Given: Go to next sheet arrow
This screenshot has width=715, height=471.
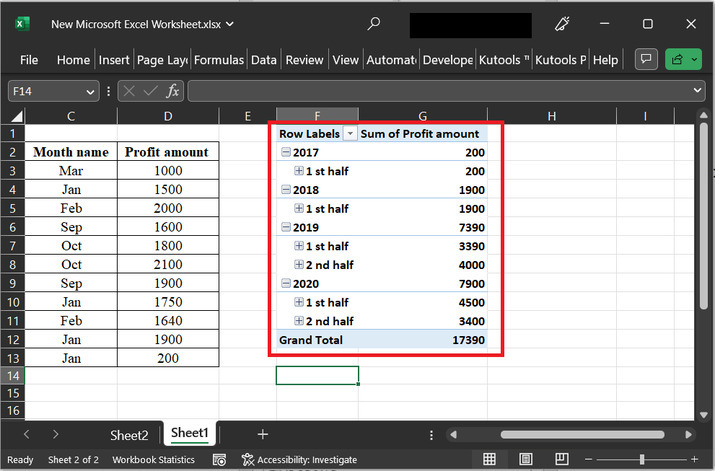Looking at the screenshot, I should point(55,434).
